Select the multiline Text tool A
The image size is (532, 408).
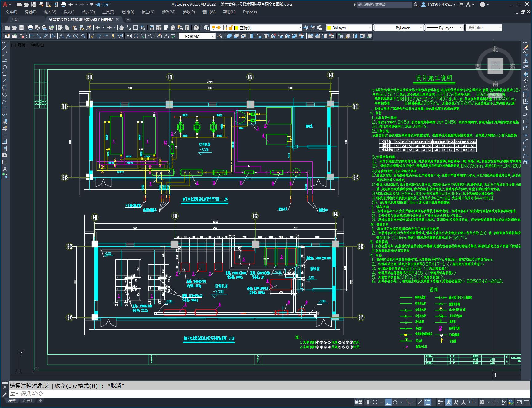click(5, 169)
